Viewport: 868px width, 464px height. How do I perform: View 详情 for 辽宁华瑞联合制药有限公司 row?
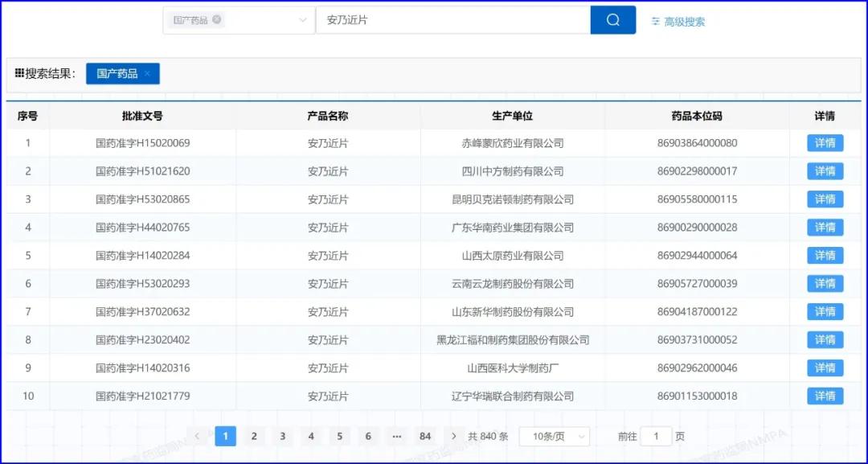coord(825,396)
